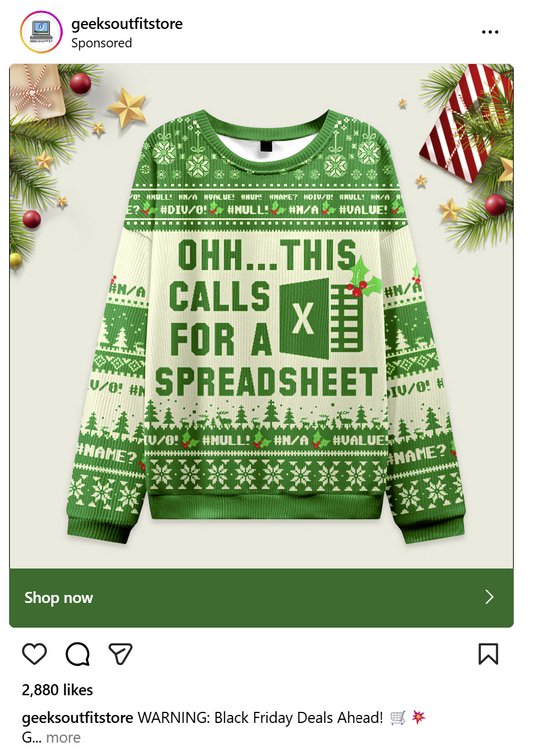Click the chevron arrow on Shop now bar
This screenshot has height=750, width=537.
489,597
